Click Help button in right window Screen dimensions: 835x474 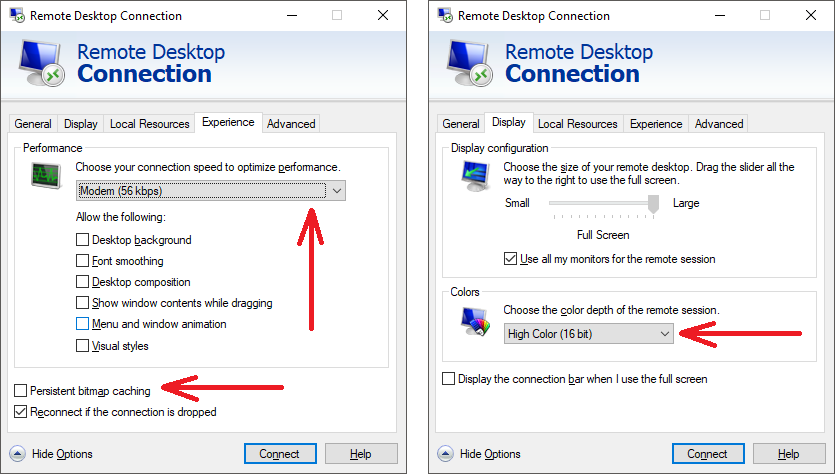[x=789, y=454]
